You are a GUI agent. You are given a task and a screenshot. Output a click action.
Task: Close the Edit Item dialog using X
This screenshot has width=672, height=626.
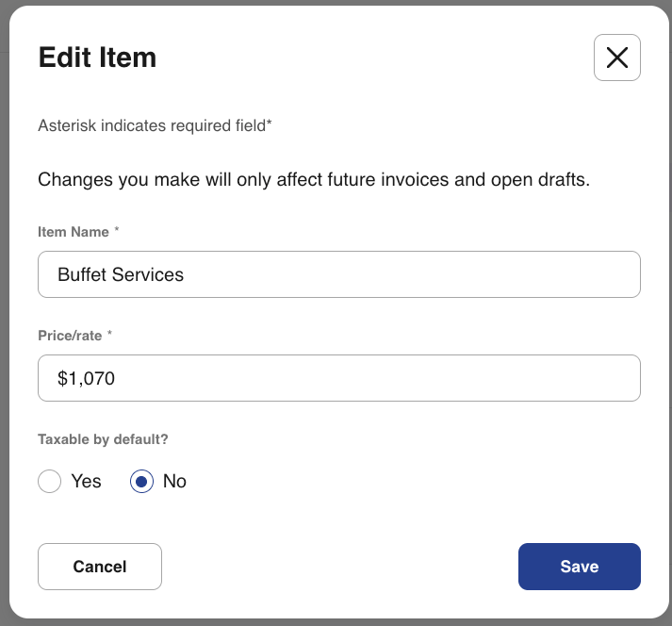617,58
